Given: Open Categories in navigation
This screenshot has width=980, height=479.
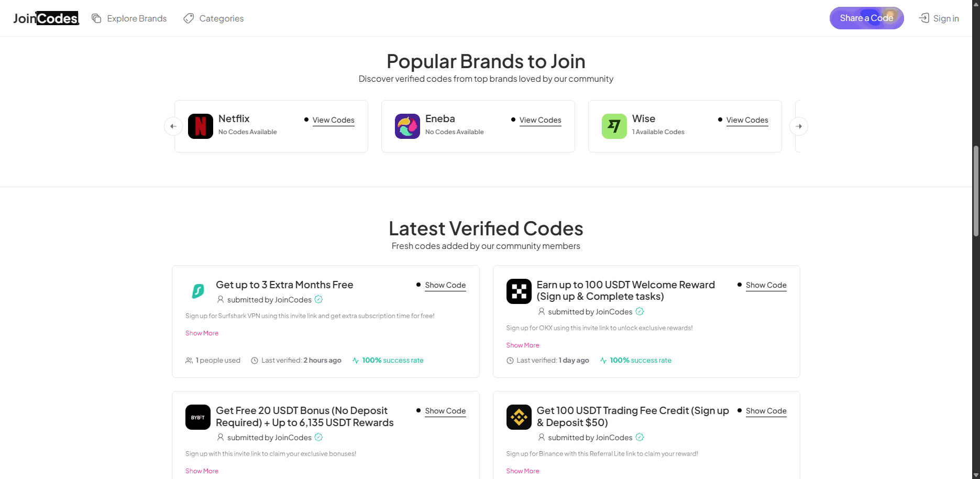Looking at the screenshot, I should click(214, 18).
